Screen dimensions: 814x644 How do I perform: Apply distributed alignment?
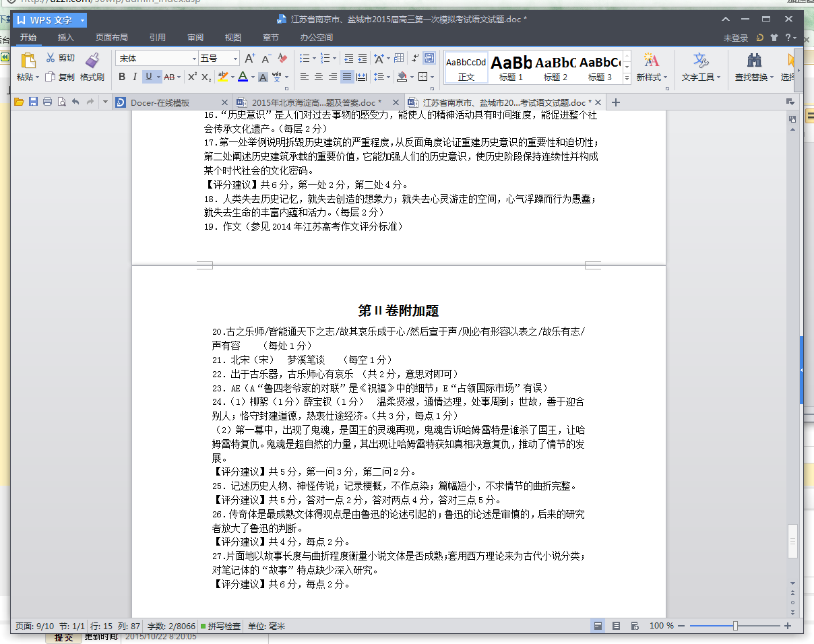pos(361,77)
